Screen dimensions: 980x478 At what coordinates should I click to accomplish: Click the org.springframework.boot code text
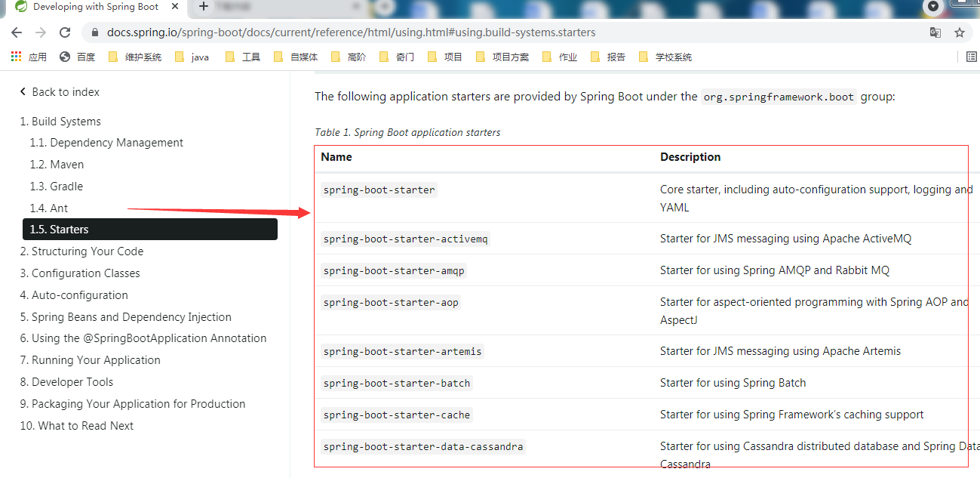click(x=779, y=97)
